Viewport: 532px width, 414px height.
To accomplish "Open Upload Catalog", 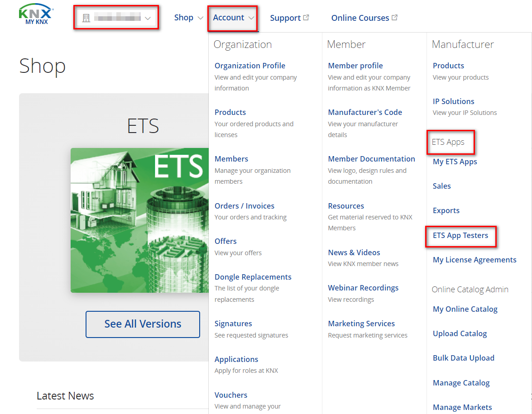I will (x=460, y=333).
